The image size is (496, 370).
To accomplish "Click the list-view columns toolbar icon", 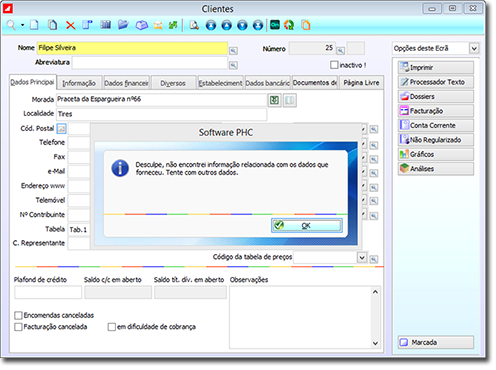I will pos(106,25).
